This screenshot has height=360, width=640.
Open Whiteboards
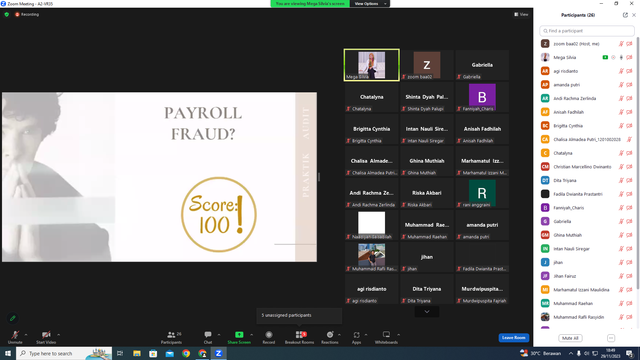pos(386,337)
